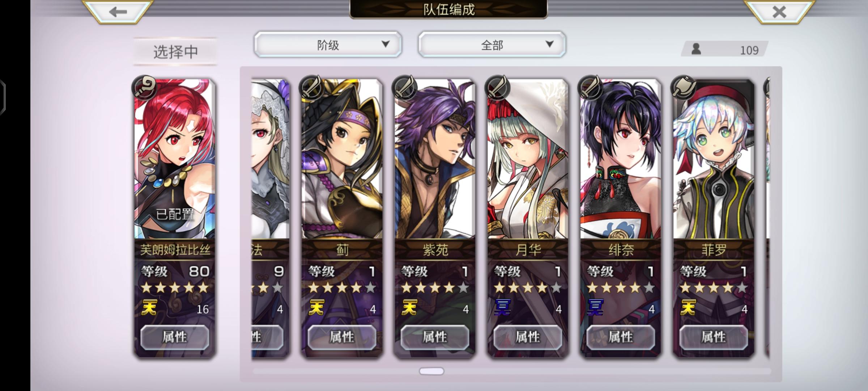
Task: Open 属性 for 月华
Action: pos(528,337)
